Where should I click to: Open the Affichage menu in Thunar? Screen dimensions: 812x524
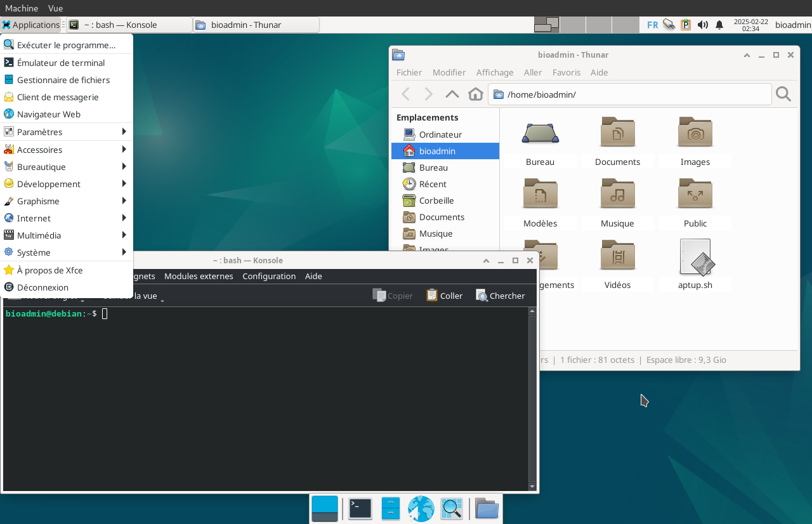494,72
